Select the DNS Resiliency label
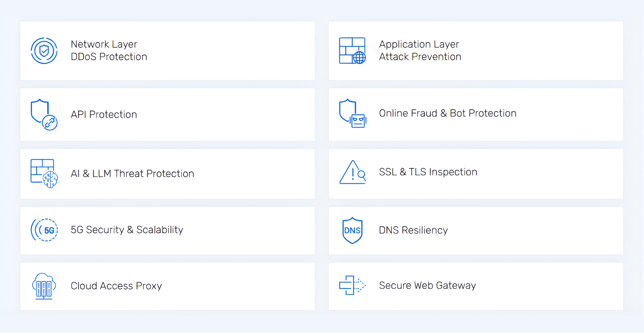This screenshot has width=644, height=333. 413,230
